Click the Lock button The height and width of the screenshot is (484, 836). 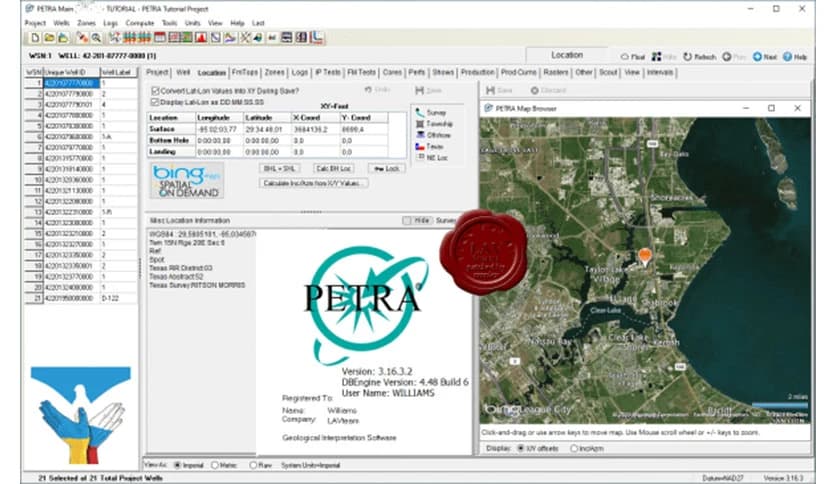point(387,168)
